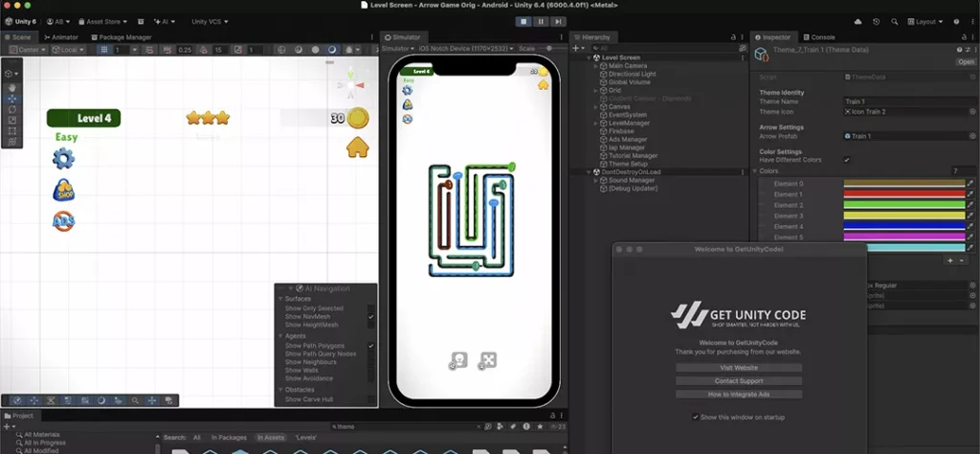Uncheck Show Path Polygons checkbox
980x454 pixels.
[370, 346]
